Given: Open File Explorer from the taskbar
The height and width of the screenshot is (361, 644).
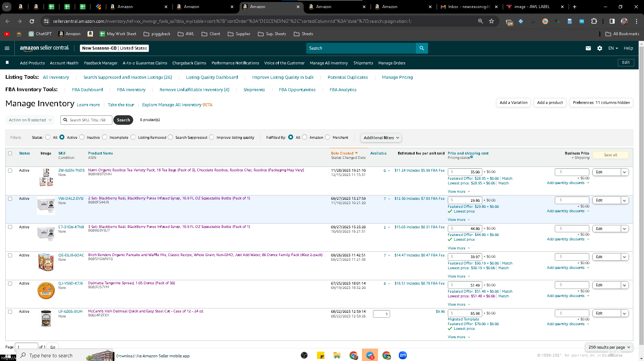Looking at the screenshot, I should (x=337, y=355).
